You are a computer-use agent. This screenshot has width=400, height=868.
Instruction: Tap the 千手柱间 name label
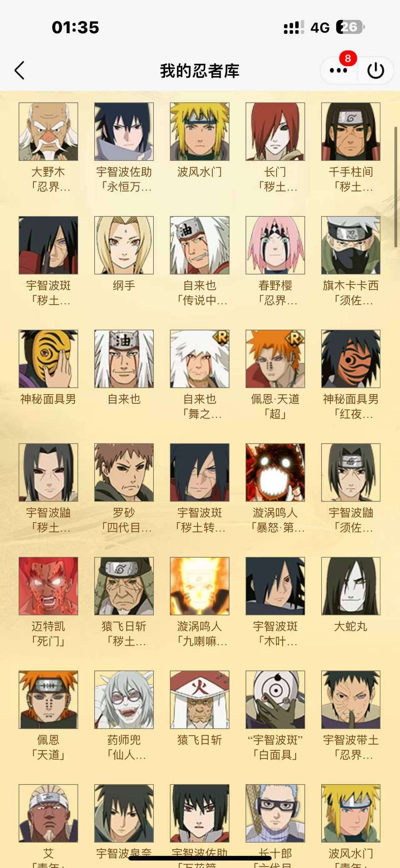(x=351, y=172)
